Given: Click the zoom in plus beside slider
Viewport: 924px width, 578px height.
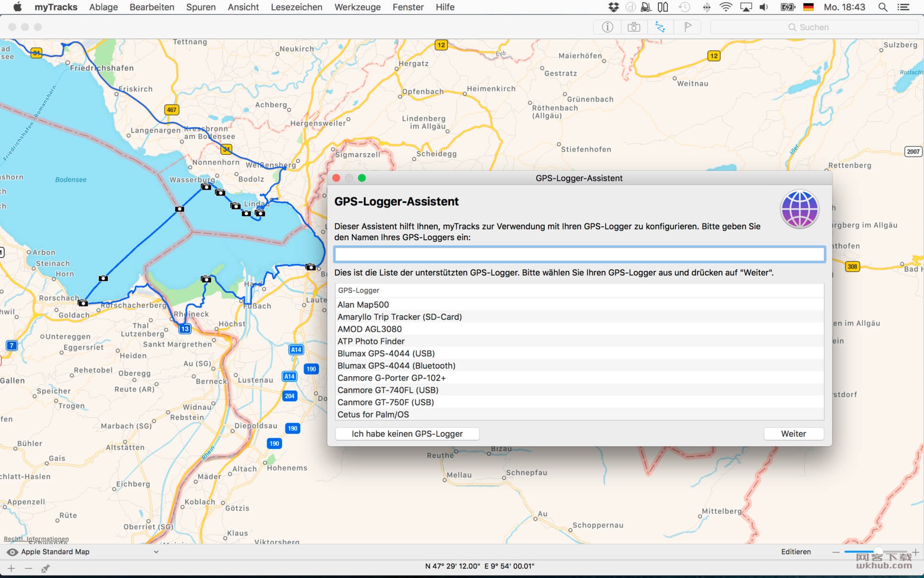Looking at the screenshot, I should coord(915,552).
